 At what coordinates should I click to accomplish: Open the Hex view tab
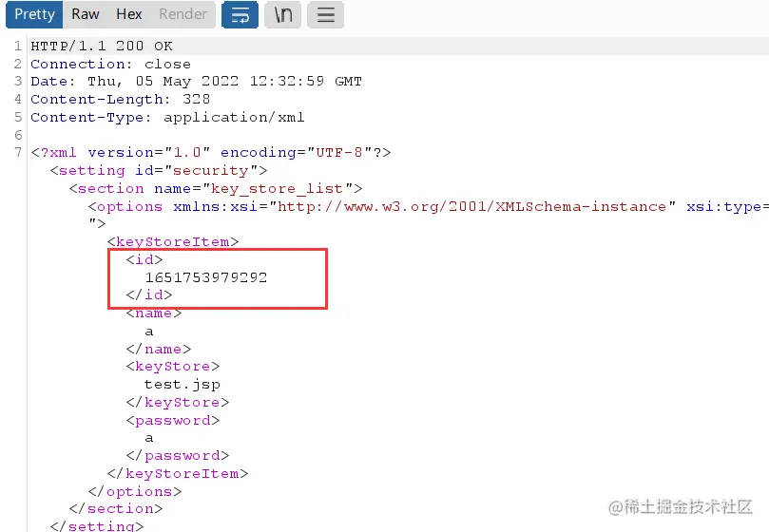129,14
